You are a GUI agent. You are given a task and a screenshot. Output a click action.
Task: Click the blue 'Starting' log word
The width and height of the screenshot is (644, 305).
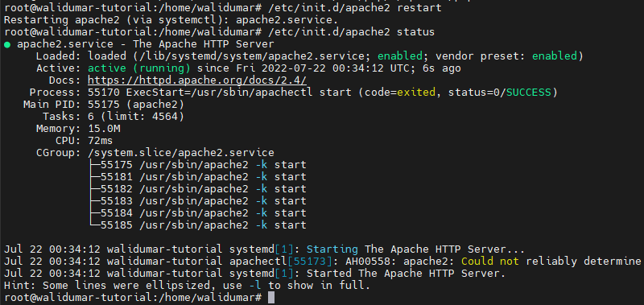pos(332,249)
